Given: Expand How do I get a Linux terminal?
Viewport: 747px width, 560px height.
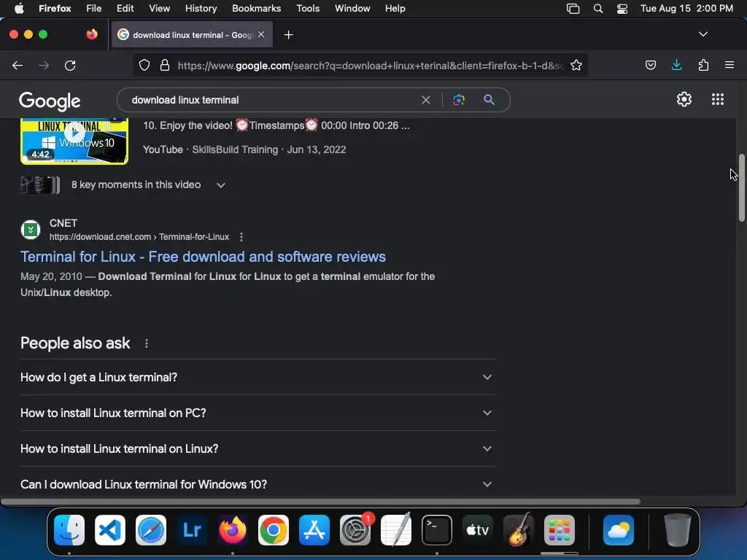Looking at the screenshot, I should pos(258,377).
